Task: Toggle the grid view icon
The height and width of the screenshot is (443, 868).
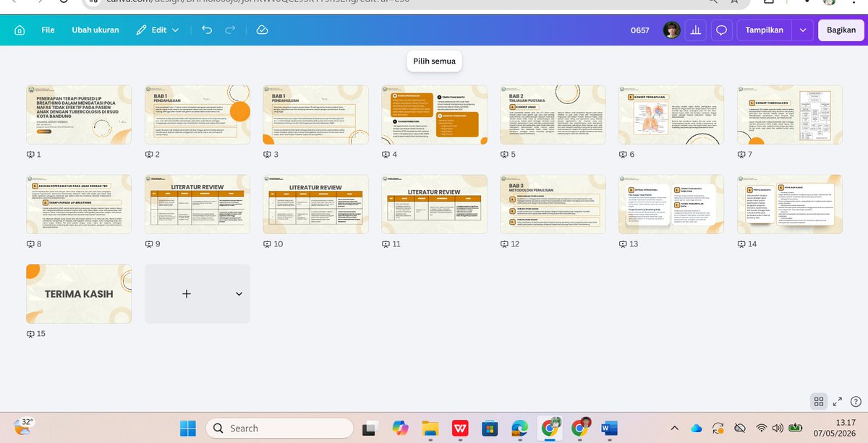Action: click(819, 401)
